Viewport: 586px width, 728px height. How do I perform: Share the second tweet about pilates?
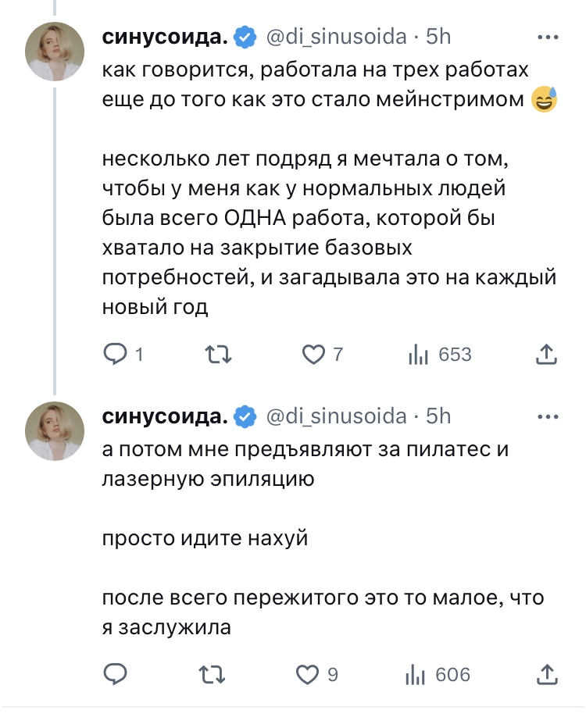coord(547,673)
